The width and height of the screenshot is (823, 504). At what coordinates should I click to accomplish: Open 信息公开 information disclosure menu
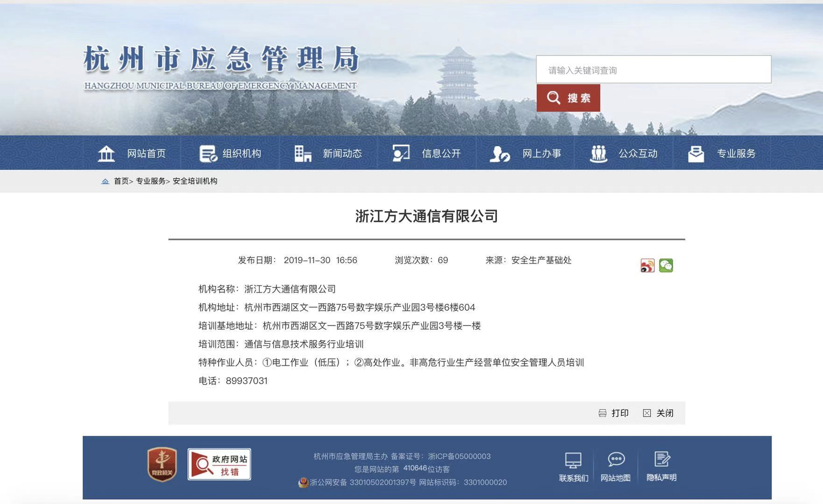coord(427,154)
